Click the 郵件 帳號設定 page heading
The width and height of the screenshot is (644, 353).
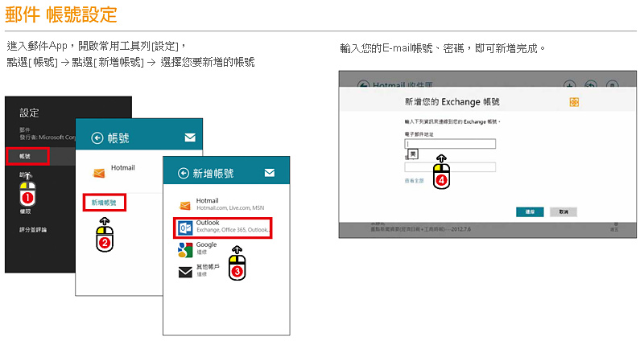coord(61,14)
